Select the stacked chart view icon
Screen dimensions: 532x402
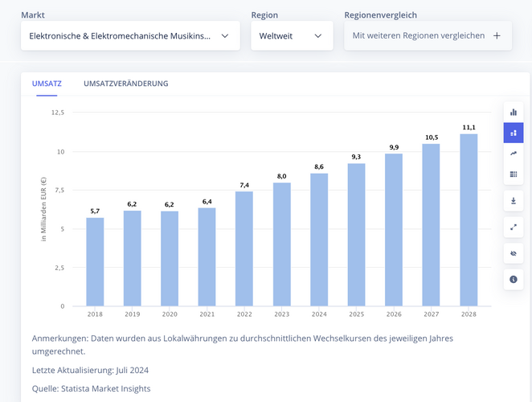(x=514, y=133)
